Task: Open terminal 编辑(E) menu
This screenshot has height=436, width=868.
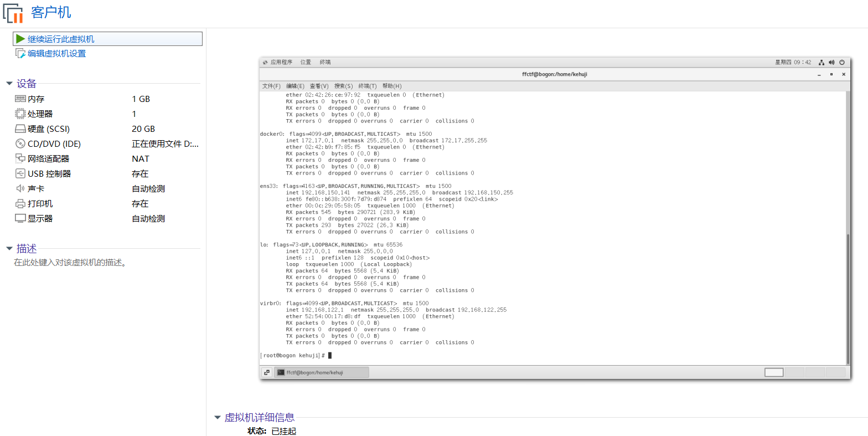Action: [295, 86]
